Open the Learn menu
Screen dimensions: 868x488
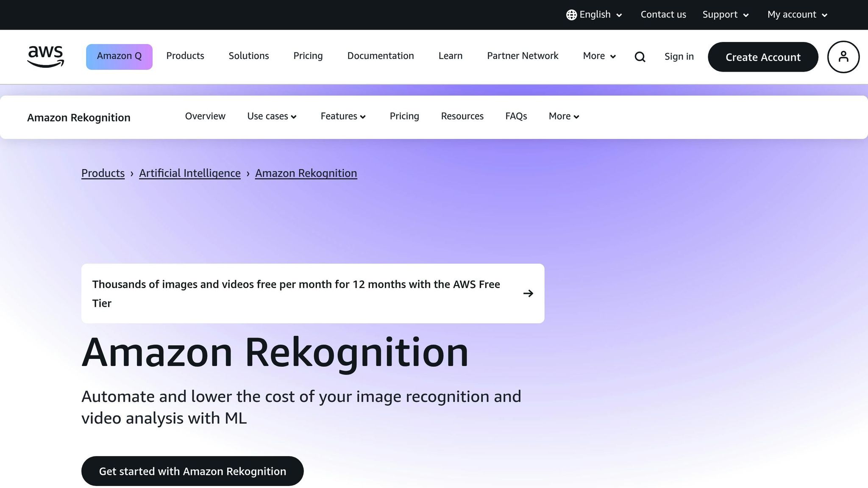pos(451,56)
